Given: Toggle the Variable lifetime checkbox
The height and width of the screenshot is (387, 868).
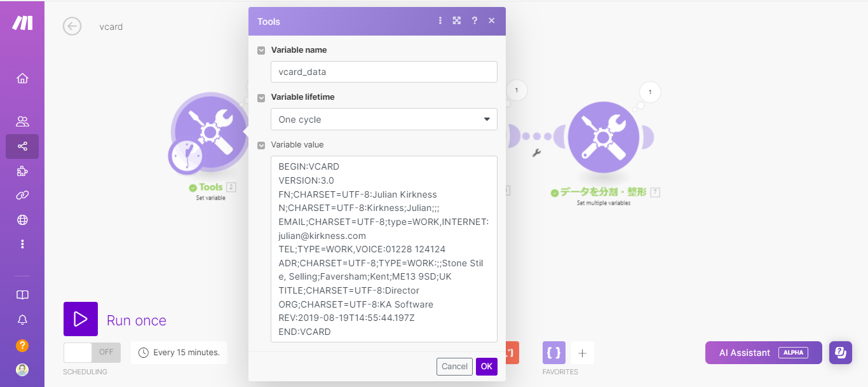Looking at the screenshot, I should point(261,98).
